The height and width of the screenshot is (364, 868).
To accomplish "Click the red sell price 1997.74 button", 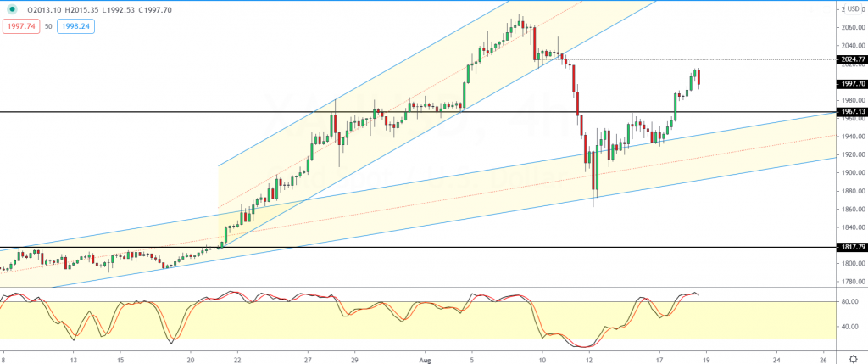I will [x=21, y=26].
